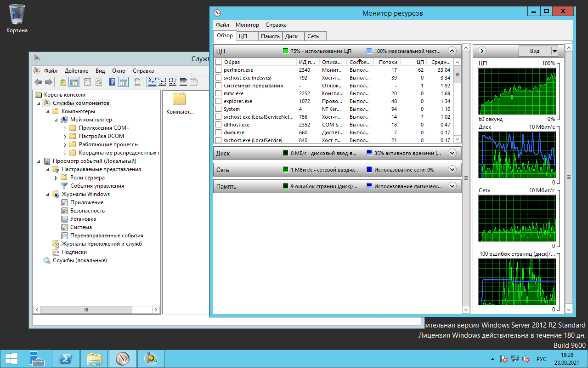Sort by the Средн... column header
Screen dimensions: 588x368
[x=440, y=62]
